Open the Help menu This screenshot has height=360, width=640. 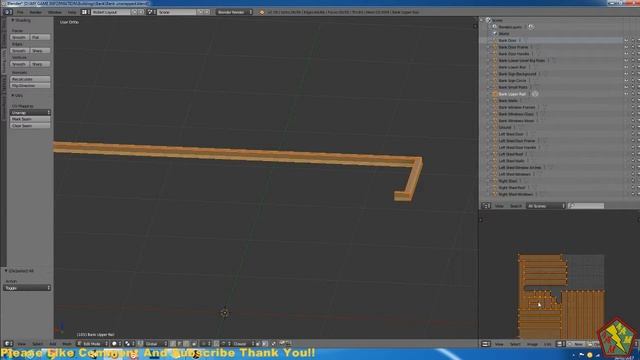coord(72,12)
